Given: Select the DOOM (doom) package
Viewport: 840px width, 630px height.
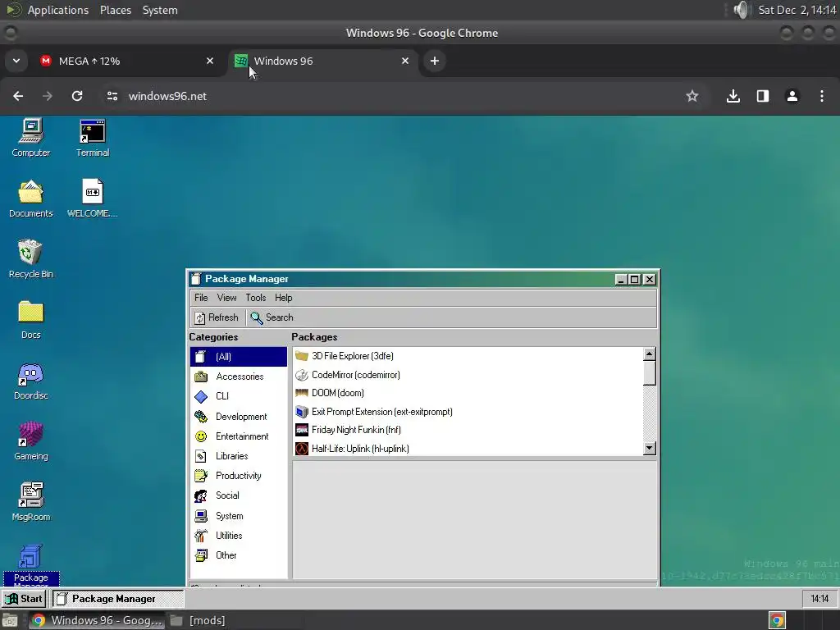Looking at the screenshot, I should [468, 393].
